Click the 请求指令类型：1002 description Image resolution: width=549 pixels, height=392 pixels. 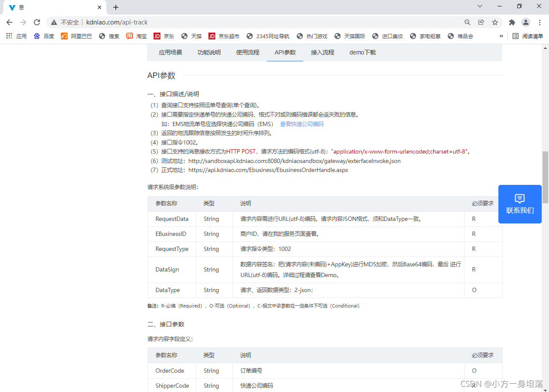point(266,249)
